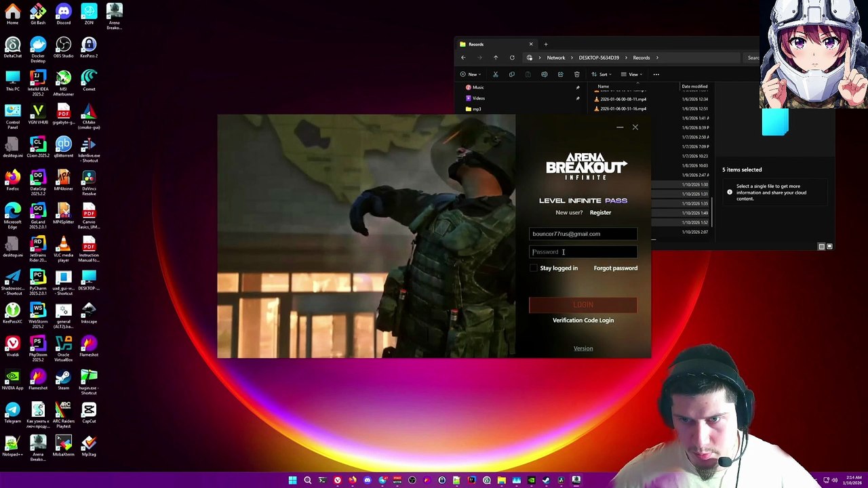
Task: Open the Notepad++ desktop icon
Action: tap(12, 446)
